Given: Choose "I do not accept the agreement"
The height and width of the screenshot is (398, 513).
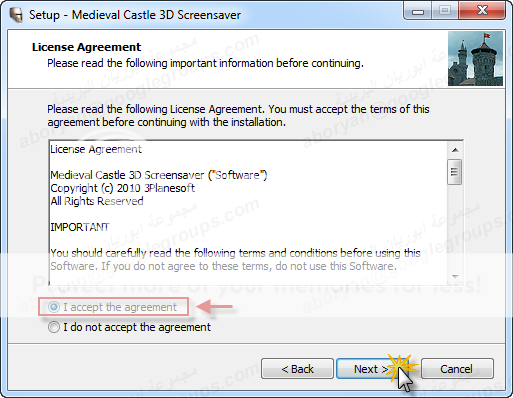Looking at the screenshot, I should coord(54,327).
